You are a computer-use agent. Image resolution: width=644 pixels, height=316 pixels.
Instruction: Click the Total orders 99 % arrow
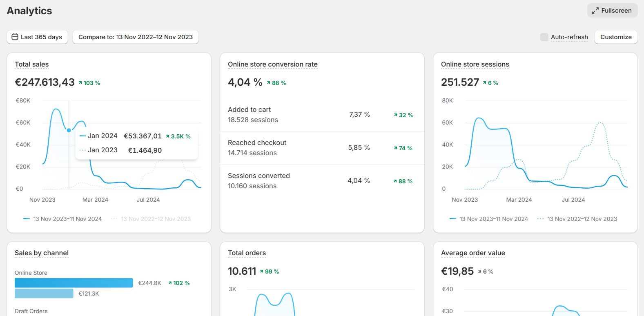[x=262, y=271]
